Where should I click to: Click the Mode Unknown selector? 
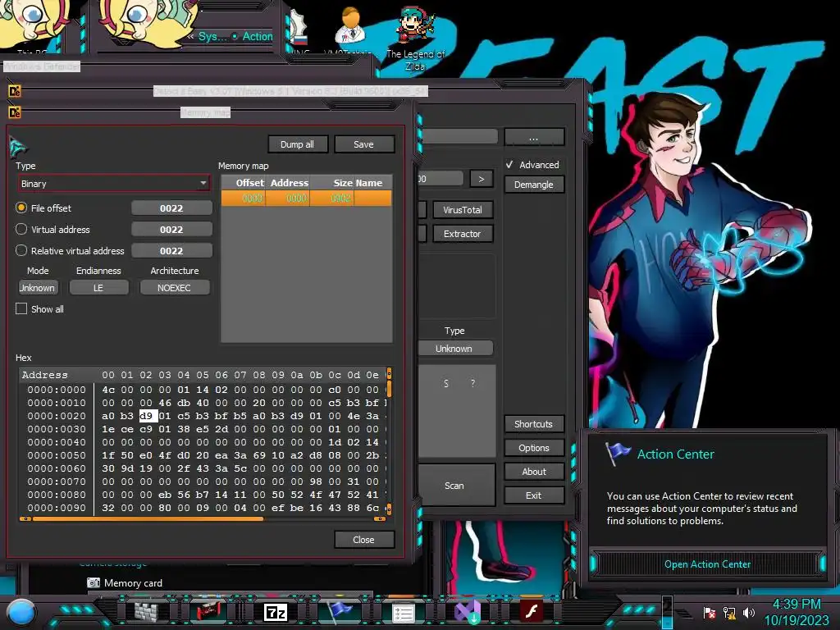tap(37, 288)
